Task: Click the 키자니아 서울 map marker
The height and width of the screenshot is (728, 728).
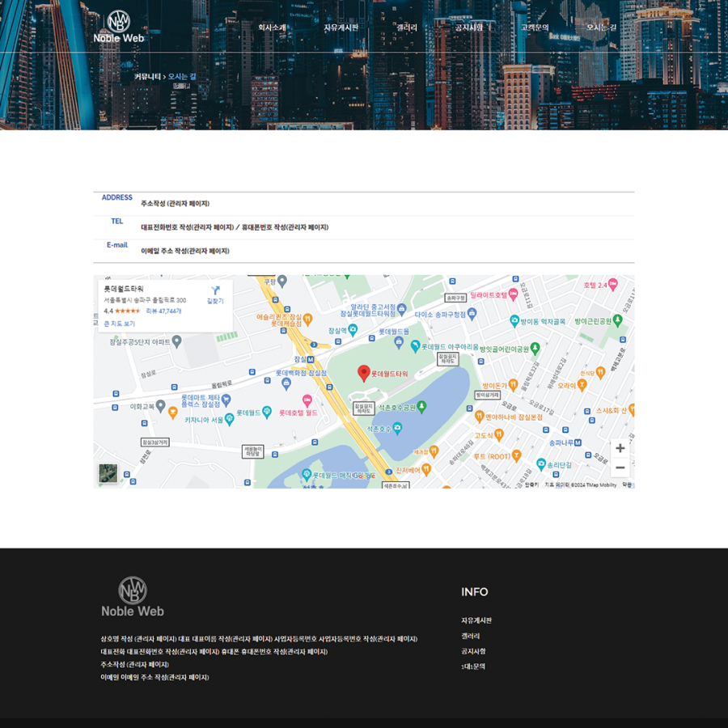Action: tap(230, 419)
